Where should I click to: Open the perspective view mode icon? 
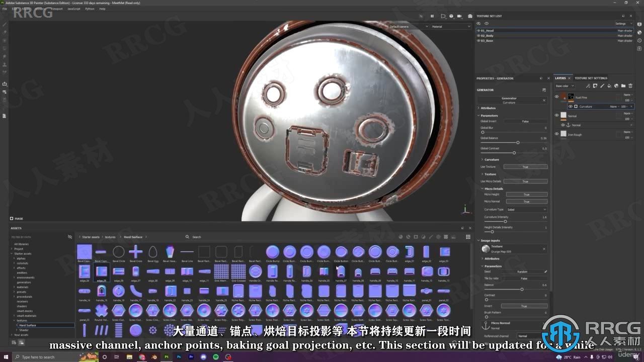(x=443, y=16)
